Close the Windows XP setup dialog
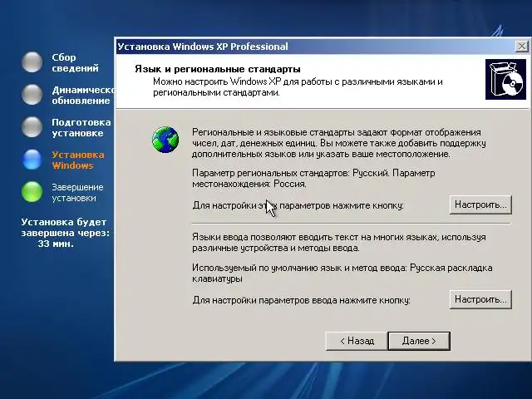The image size is (532, 399). point(521,47)
